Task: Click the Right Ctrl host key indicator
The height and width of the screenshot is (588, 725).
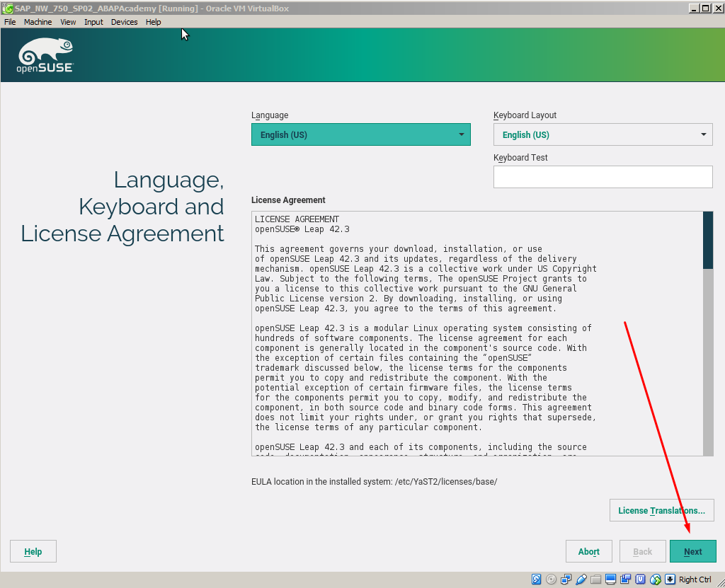Action: [x=695, y=580]
